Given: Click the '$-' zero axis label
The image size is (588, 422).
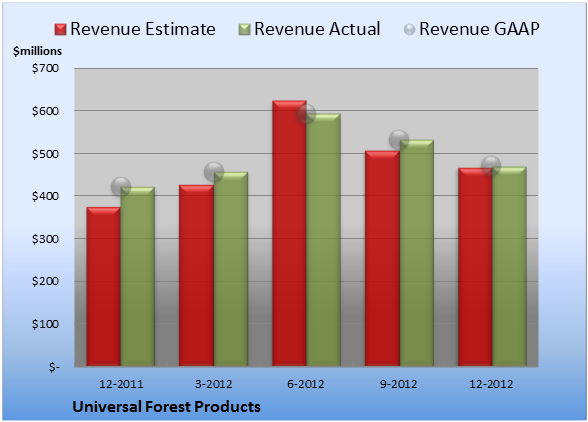Looking at the screenshot, I should click(x=54, y=367).
